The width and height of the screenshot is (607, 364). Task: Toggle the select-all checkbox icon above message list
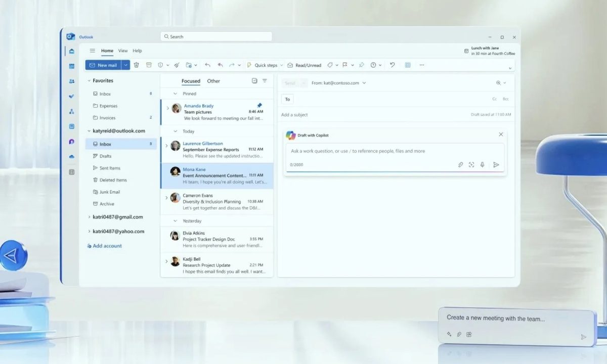click(254, 81)
